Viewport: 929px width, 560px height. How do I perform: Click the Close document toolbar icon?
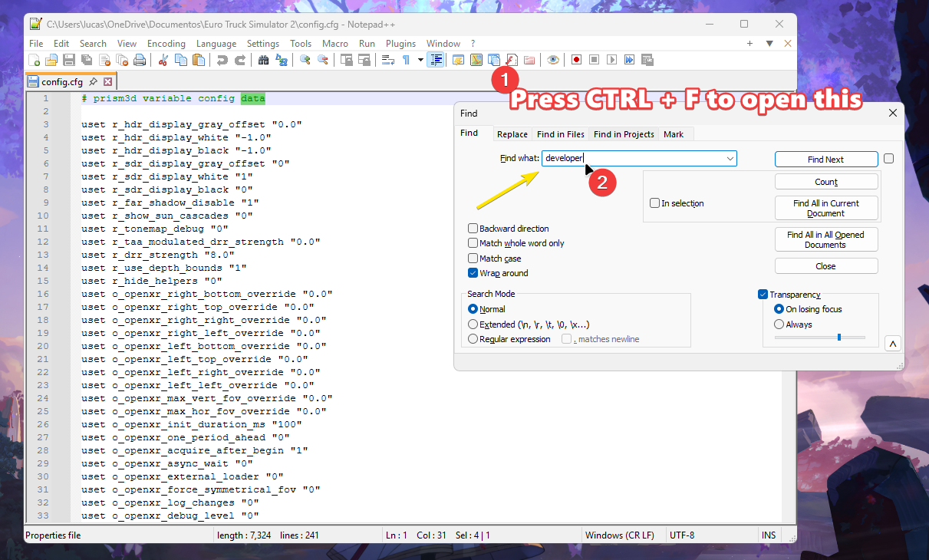click(104, 60)
